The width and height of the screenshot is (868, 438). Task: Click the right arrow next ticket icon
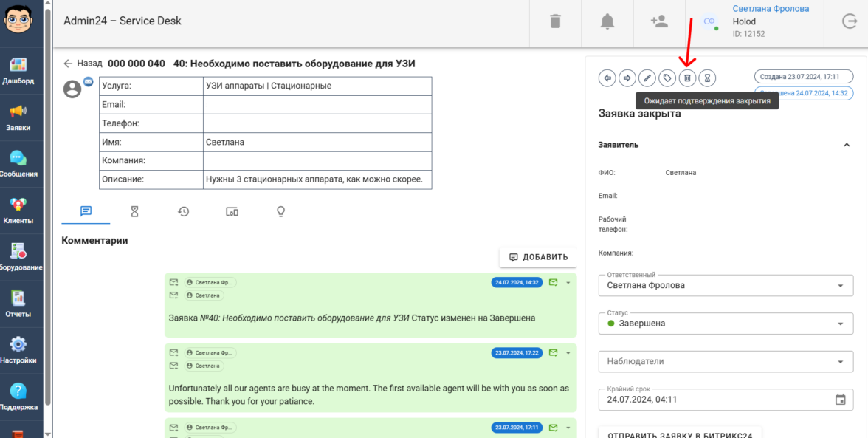[627, 78]
